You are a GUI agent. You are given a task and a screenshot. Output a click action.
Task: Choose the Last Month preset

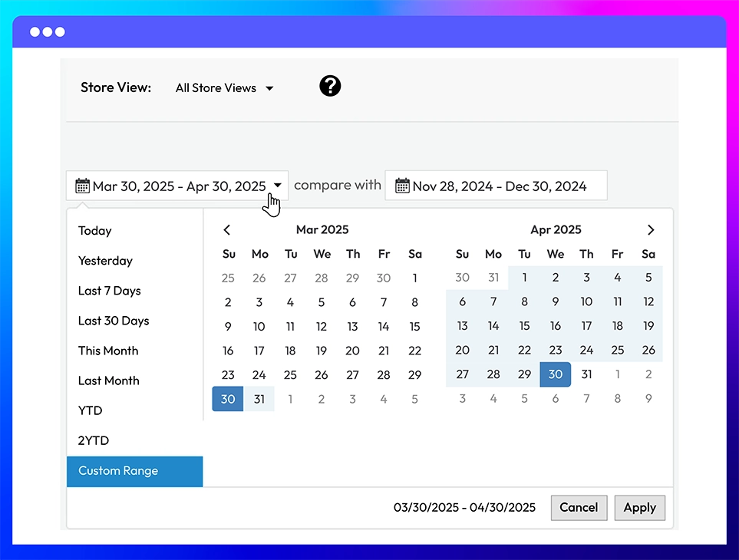109,380
